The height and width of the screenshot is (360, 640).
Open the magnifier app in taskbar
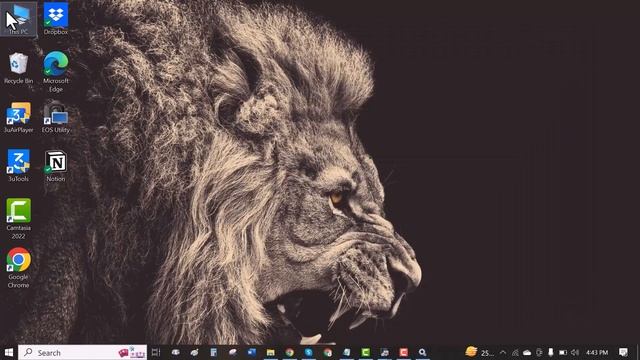coord(423,352)
